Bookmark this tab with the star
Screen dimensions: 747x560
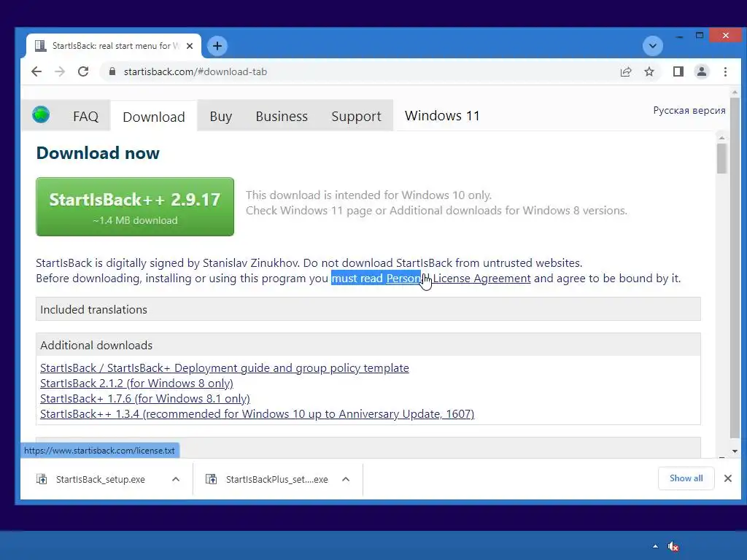[649, 72]
